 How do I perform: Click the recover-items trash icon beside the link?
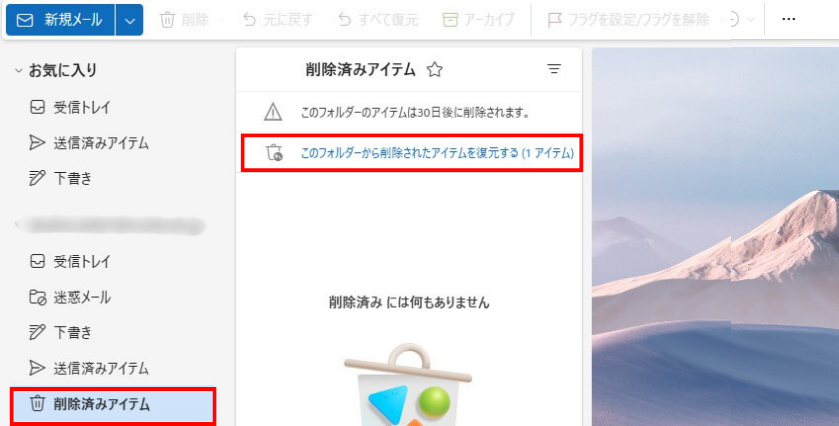pos(274,153)
